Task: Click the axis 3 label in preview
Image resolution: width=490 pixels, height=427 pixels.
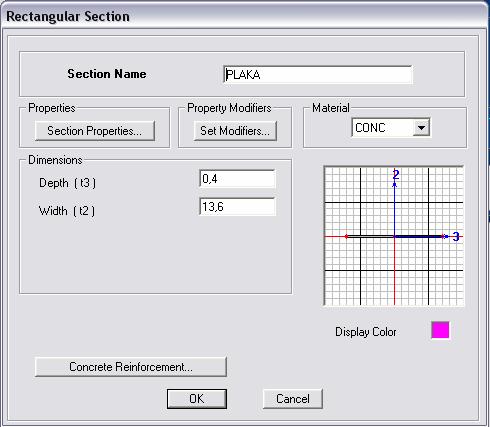Action: point(456,237)
